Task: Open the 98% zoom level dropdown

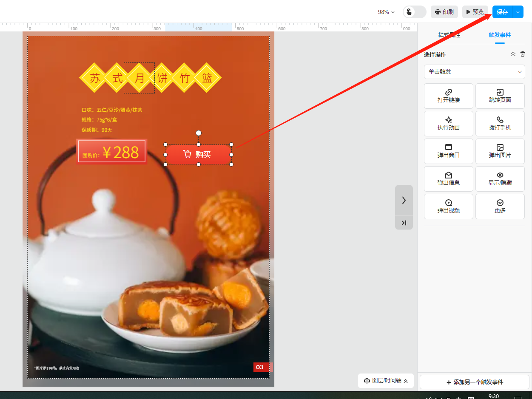Action: tap(386, 12)
